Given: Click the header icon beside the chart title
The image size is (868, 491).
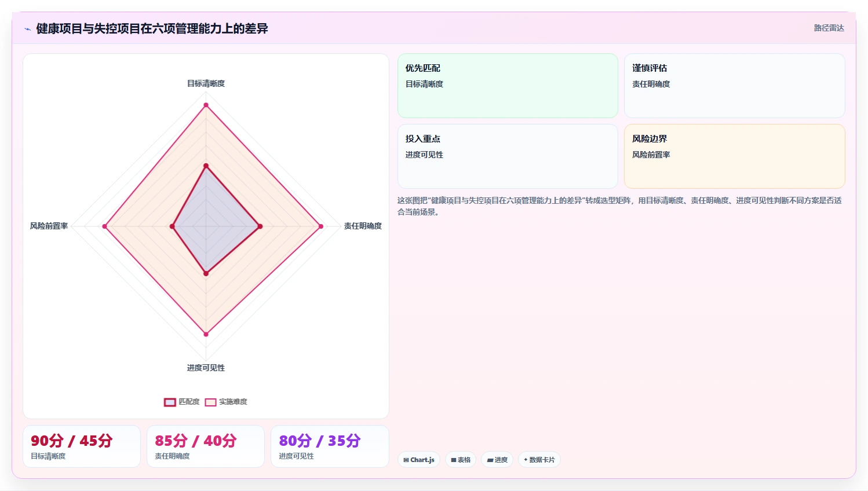Looking at the screenshot, I should [x=27, y=29].
